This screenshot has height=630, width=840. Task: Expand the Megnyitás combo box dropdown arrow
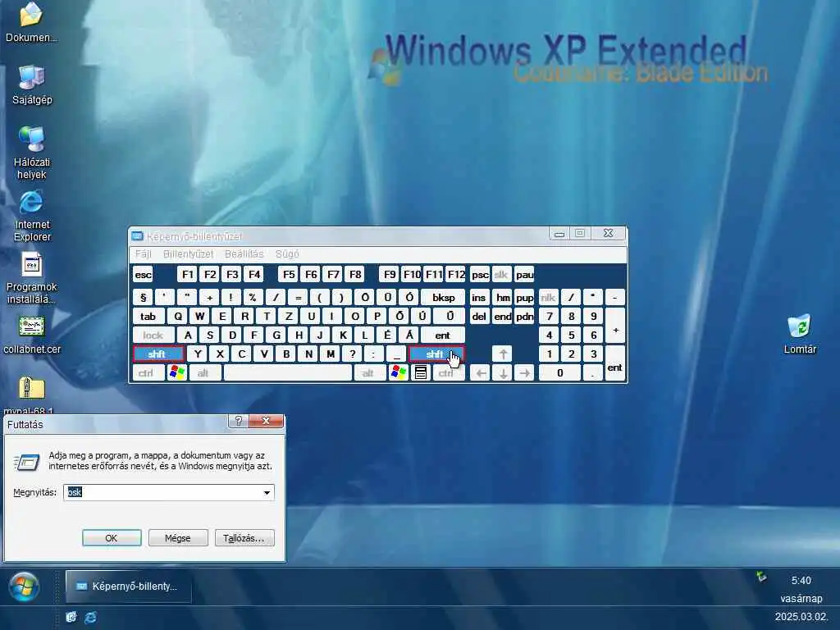tap(267, 492)
